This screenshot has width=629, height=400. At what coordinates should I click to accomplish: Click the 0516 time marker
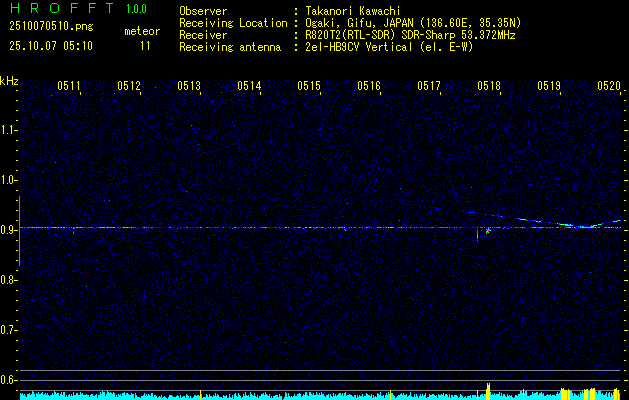pyautogui.click(x=369, y=86)
